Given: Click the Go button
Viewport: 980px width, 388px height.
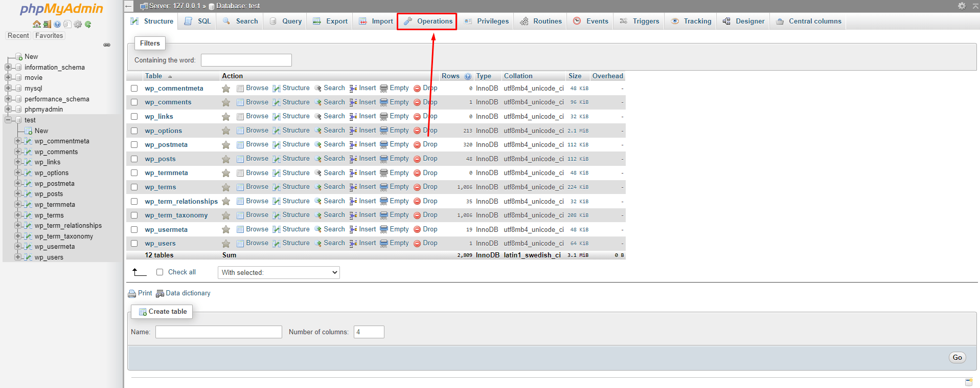Looking at the screenshot, I should pos(958,358).
